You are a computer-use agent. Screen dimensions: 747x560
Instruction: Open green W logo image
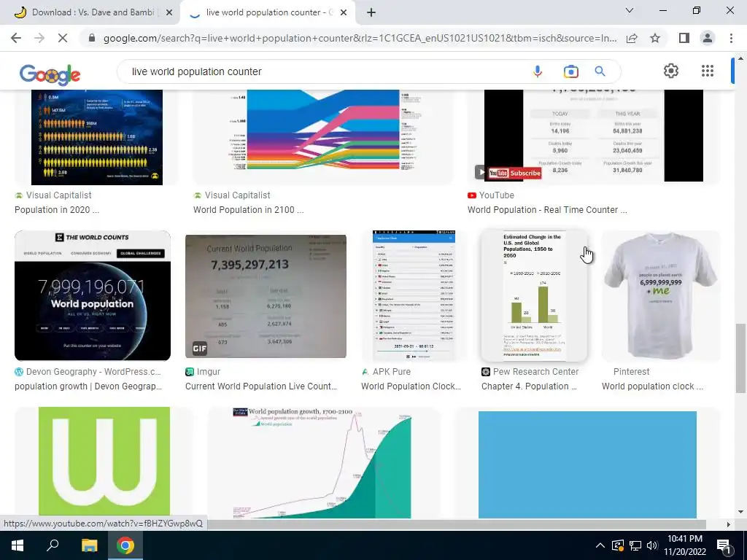104,462
